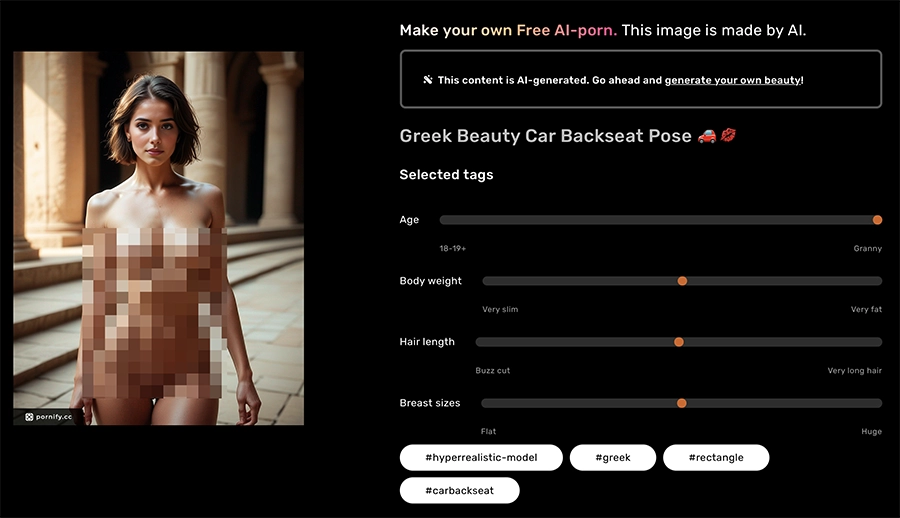
Task: Click the Hair length slider handle
Action: pos(678,342)
